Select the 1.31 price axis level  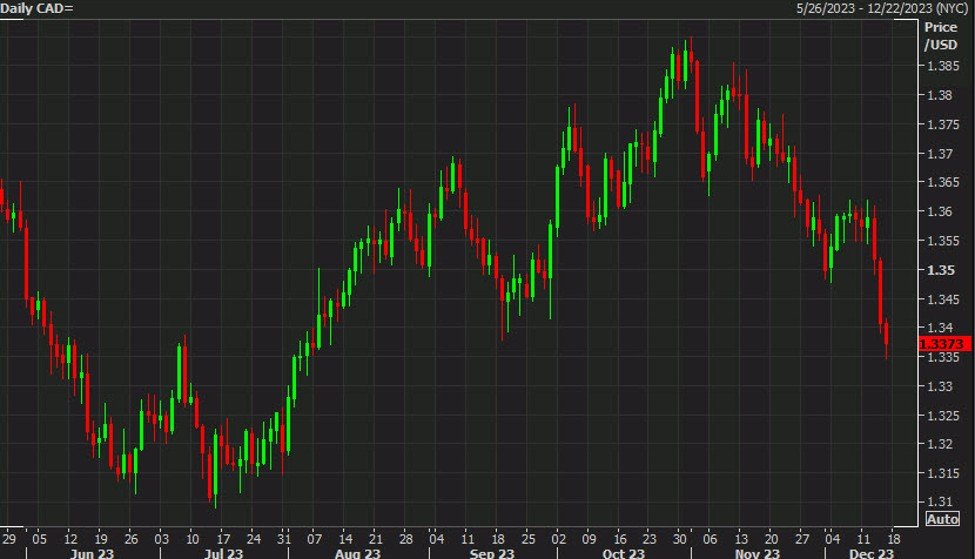pyautogui.click(x=940, y=502)
